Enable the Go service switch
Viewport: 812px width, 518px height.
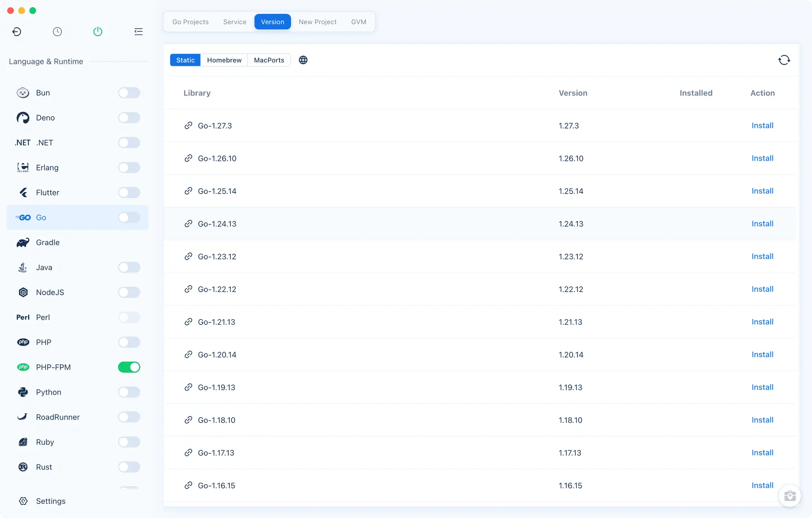(129, 217)
